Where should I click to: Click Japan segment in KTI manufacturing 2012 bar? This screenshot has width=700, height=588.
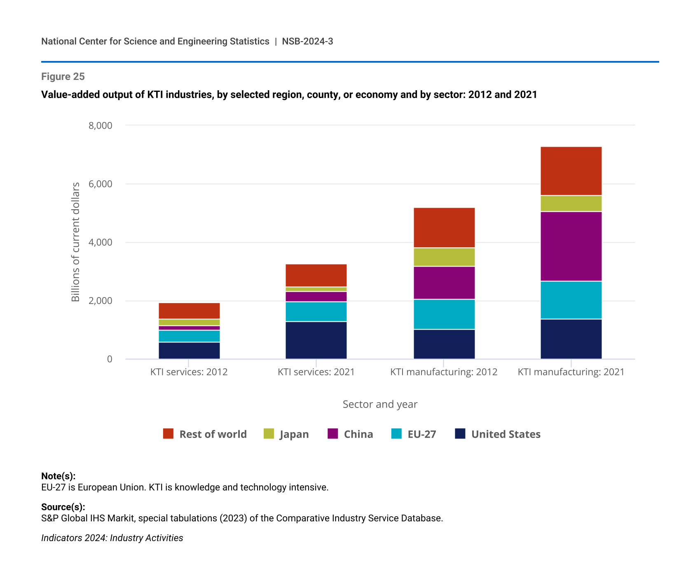coord(444,257)
